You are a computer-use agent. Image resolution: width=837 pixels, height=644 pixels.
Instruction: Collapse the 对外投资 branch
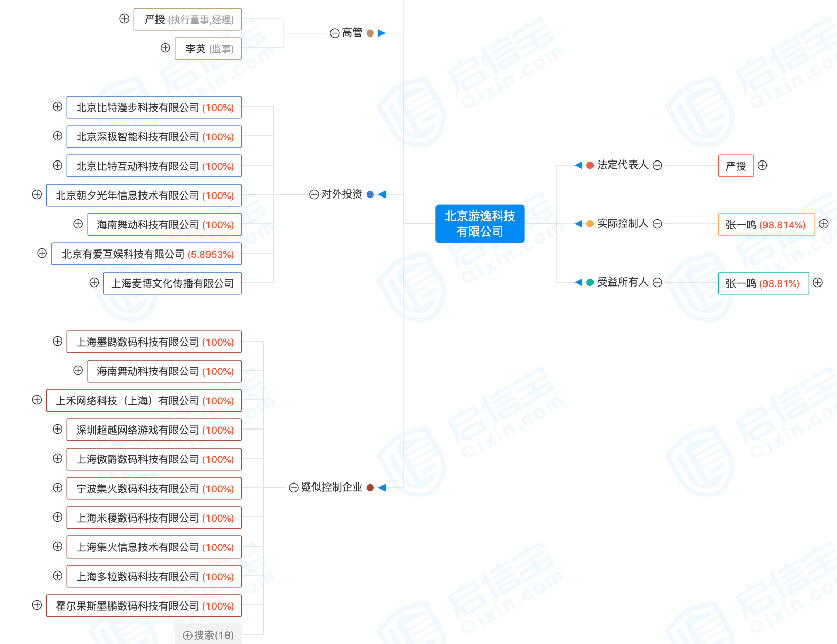[314, 194]
